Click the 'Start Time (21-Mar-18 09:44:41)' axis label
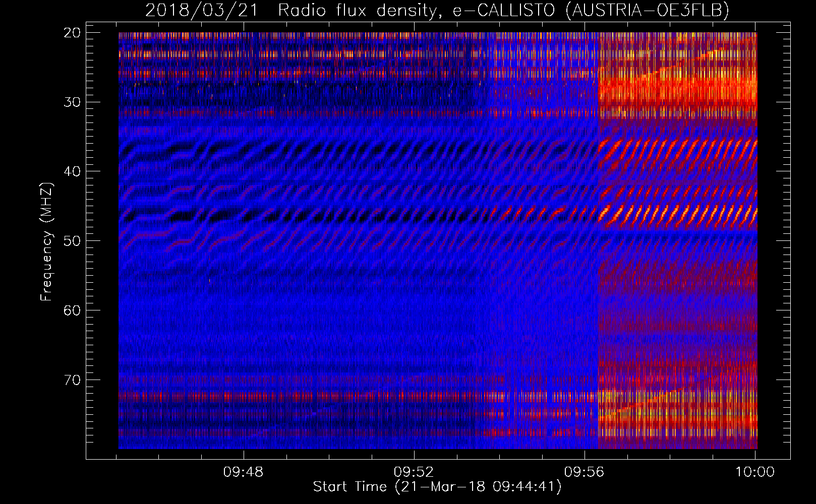This screenshot has width=816, height=504. coord(437,487)
